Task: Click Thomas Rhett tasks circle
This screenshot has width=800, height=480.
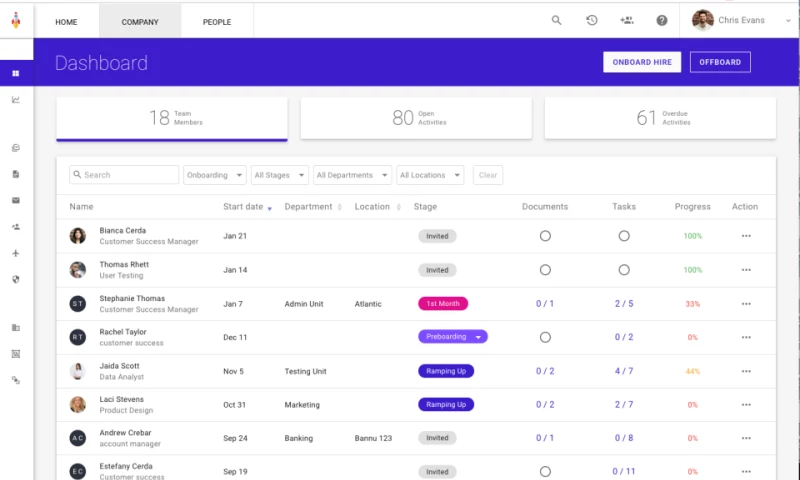Action: tap(624, 270)
